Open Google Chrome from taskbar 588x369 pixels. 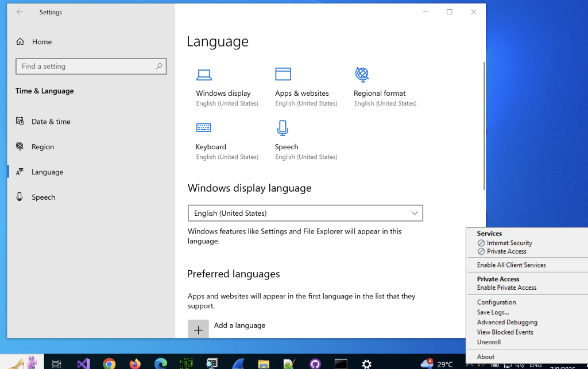click(109, 364)
